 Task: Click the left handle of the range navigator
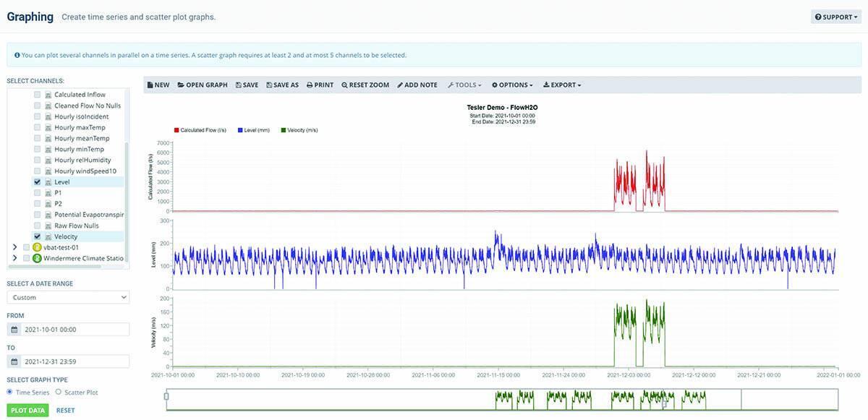click(x=166, y=396)
